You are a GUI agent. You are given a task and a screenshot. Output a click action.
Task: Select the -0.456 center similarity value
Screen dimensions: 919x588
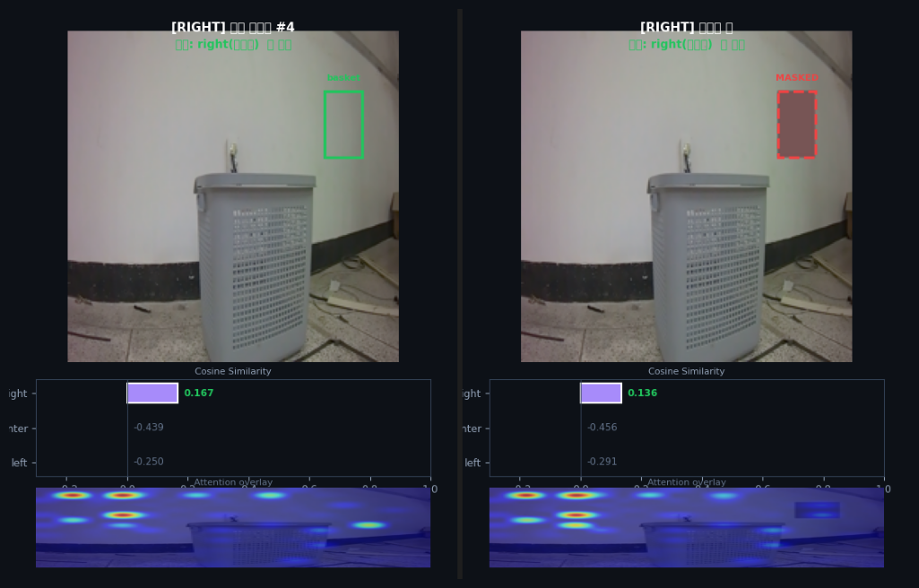click(602, 427)
